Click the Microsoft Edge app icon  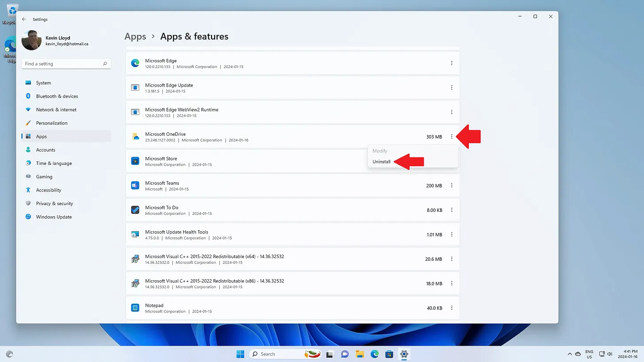tap(135, 63)
